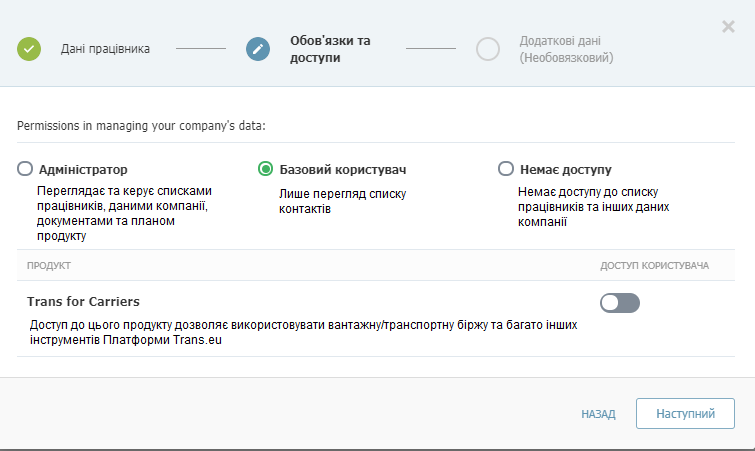Select the Базовий користувач radio button
Viewport: 755px width, 451px height.
pos(265,169)
